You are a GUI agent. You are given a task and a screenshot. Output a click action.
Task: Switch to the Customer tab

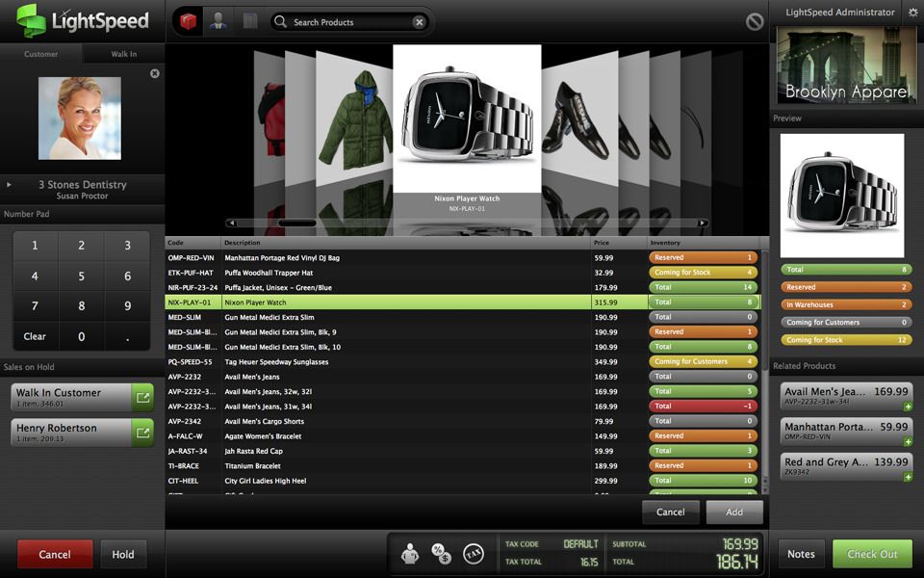click(41, 55)
